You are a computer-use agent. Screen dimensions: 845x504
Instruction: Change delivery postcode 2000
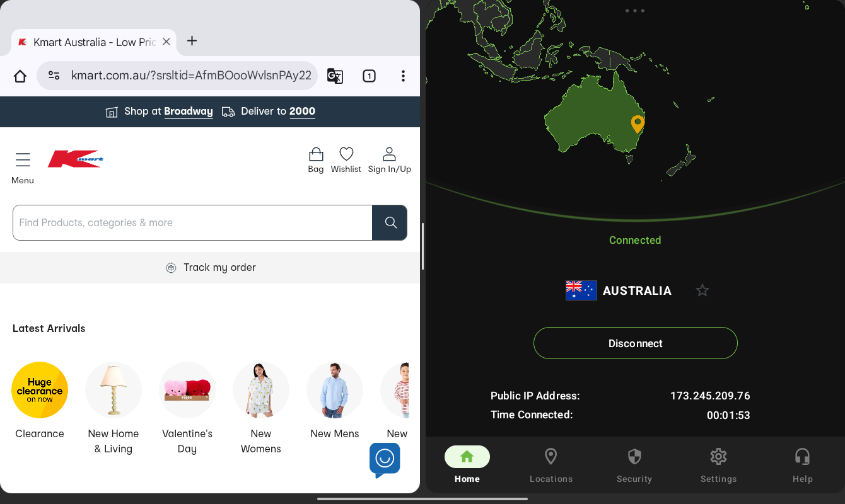pyautogui.click(x=302, y=112)
